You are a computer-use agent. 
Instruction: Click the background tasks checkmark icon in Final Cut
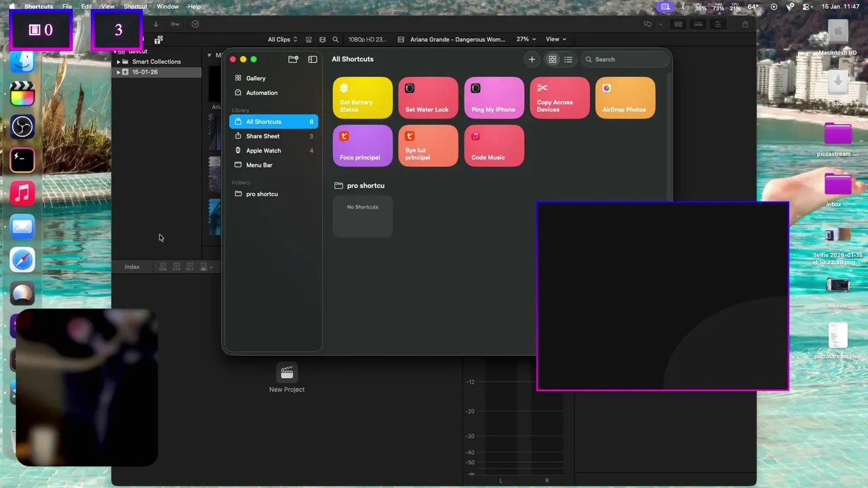click(x=195, y=24)
